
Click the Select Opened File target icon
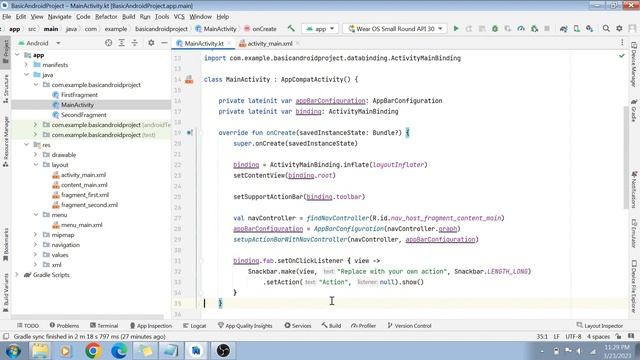pos(108,43)
